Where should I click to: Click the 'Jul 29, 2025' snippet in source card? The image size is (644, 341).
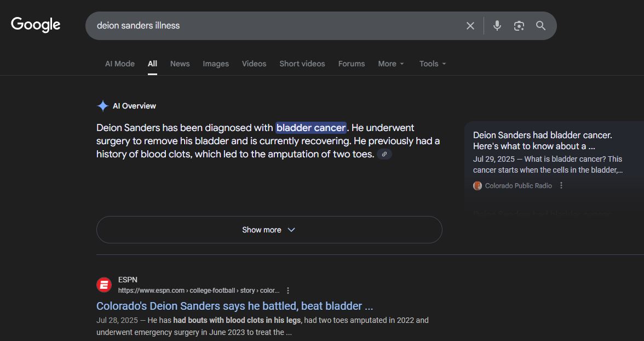pyautogui.click(x=548, y=164)
